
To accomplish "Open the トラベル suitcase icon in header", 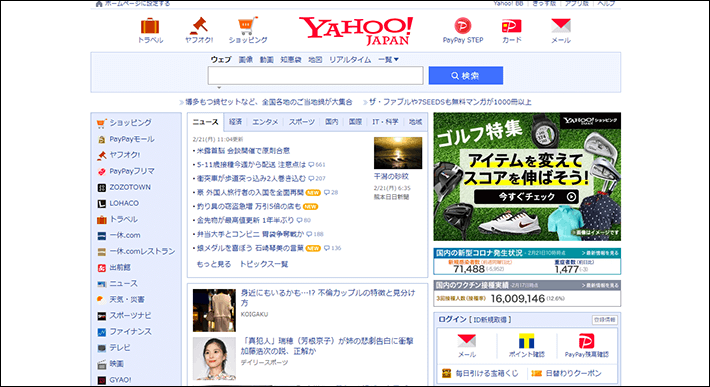I will click(150, 26).
